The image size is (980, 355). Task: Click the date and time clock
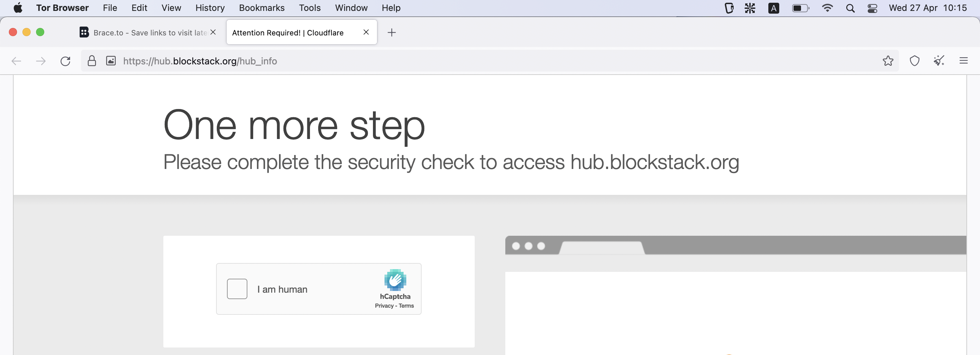coord(928,7)
